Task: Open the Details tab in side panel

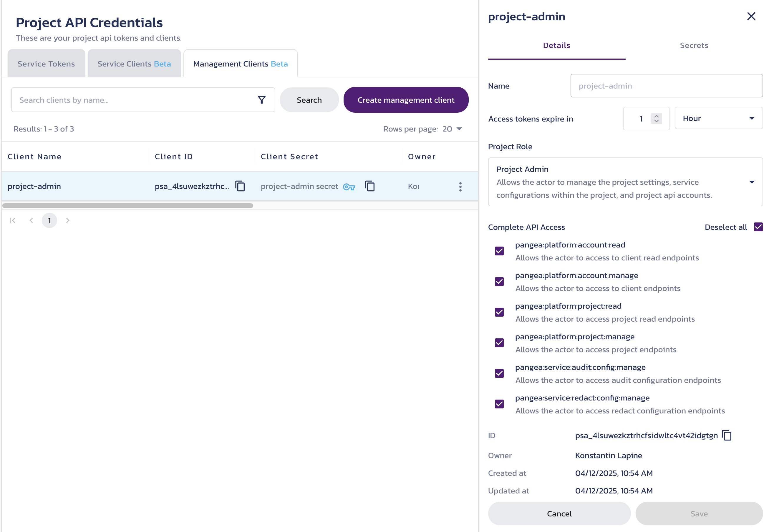Action: 556,45
